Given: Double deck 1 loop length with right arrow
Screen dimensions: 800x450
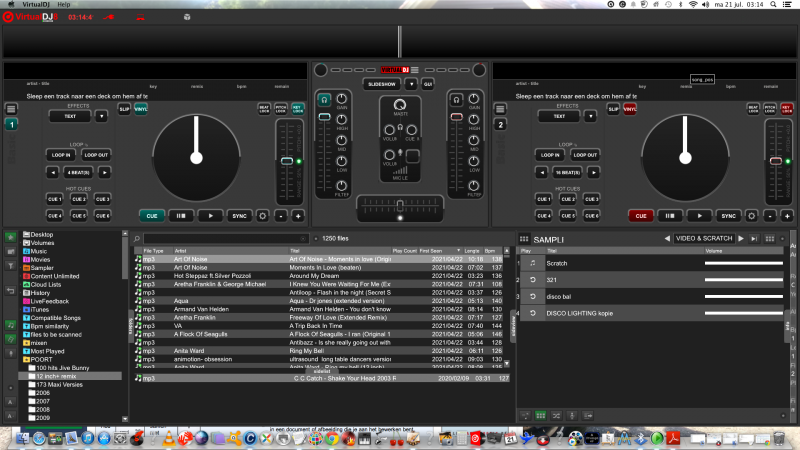Looking at the screenshot, I should tap(104, 172).
